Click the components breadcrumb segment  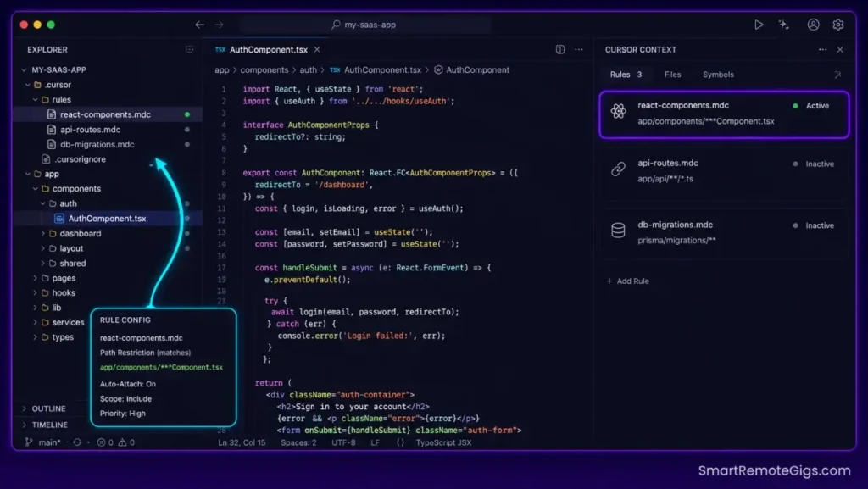[264, 69]
